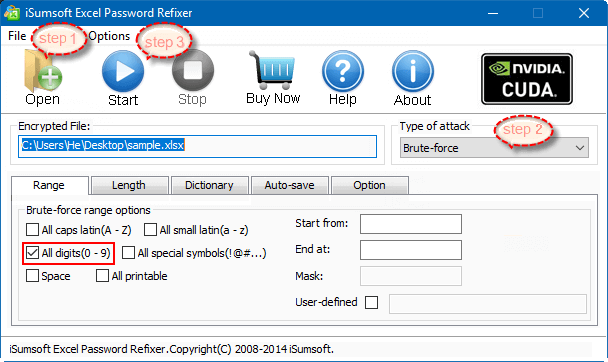Minimize the iSumsoft window
This screenshot has height=362, width=608.
(493, 13)
